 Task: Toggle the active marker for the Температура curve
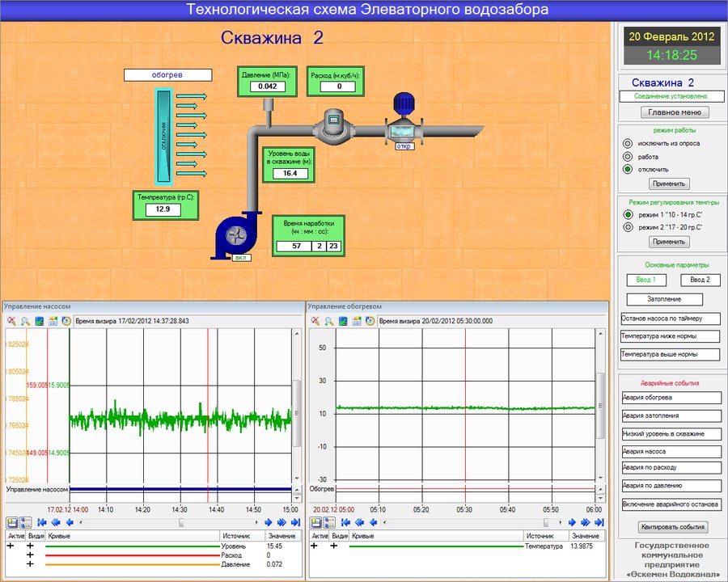pyautogui.click(x=315, y=546)
